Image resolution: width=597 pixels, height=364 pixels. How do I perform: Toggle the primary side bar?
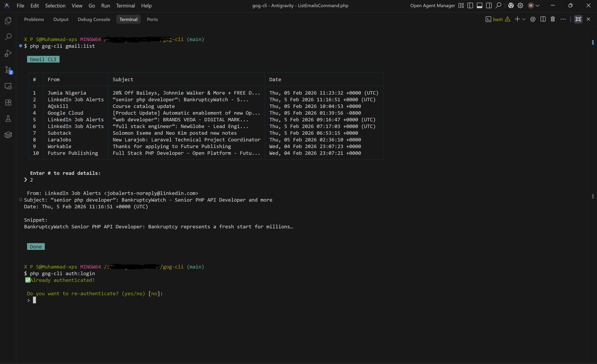470,5
